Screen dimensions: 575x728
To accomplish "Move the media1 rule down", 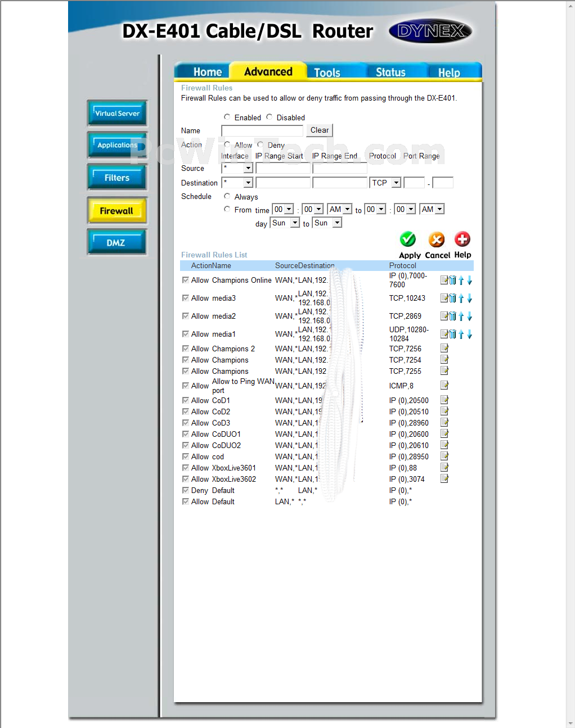I will point(470,334).
